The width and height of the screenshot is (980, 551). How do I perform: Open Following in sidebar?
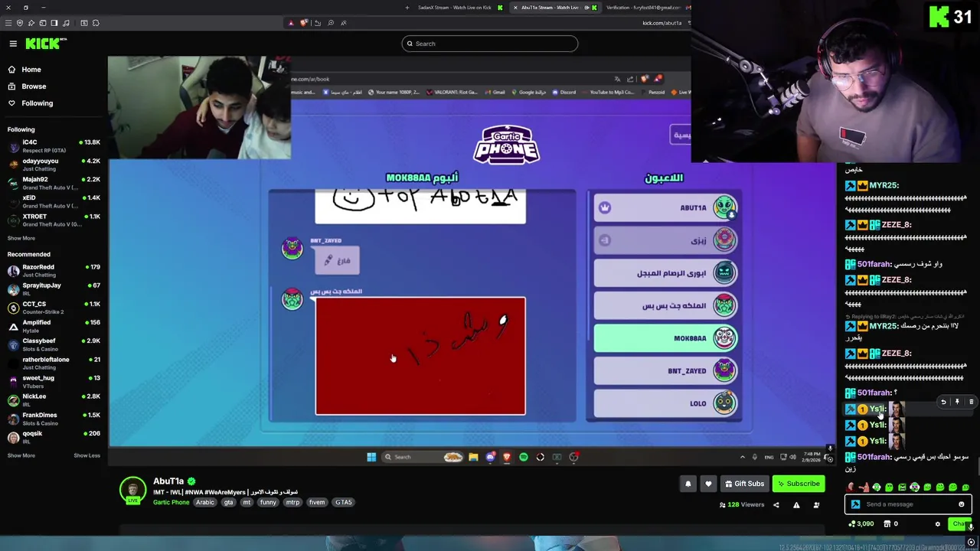pyautogui.click(x=37, y=103)
